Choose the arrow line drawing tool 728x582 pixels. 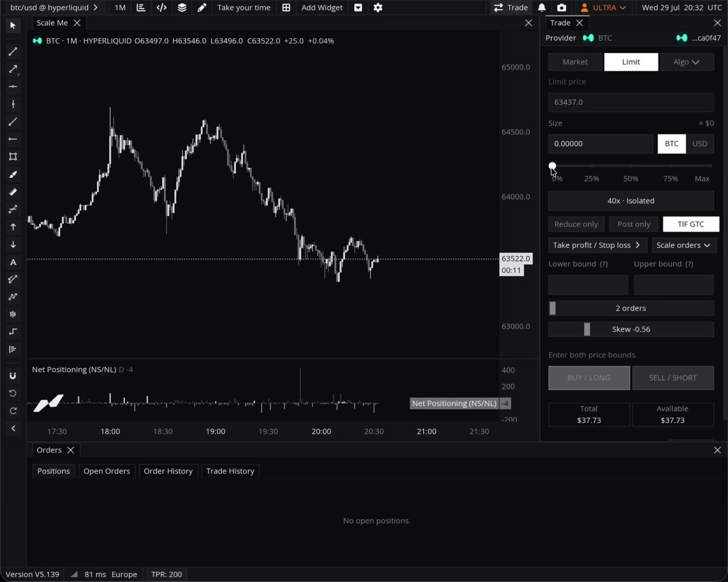click(x=13, y=69)
